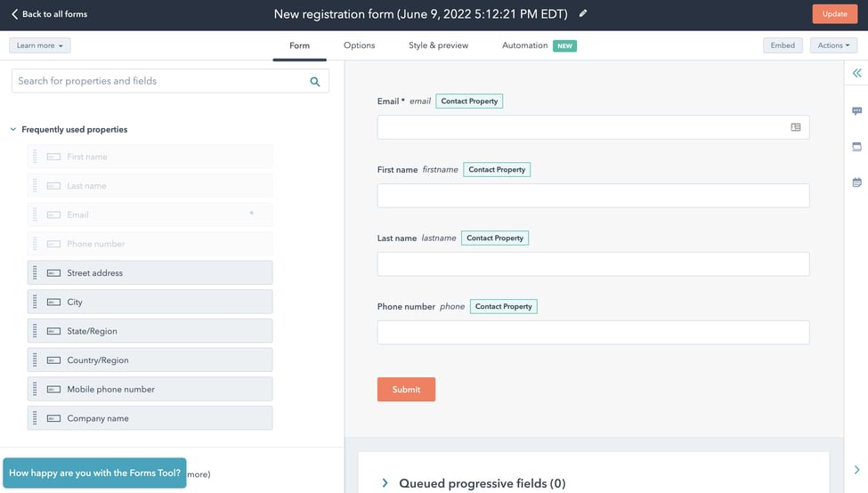Click the right chevron at bottom of sidebar
868x493 pixels.
pyautogui.click(x=857, y=470)
